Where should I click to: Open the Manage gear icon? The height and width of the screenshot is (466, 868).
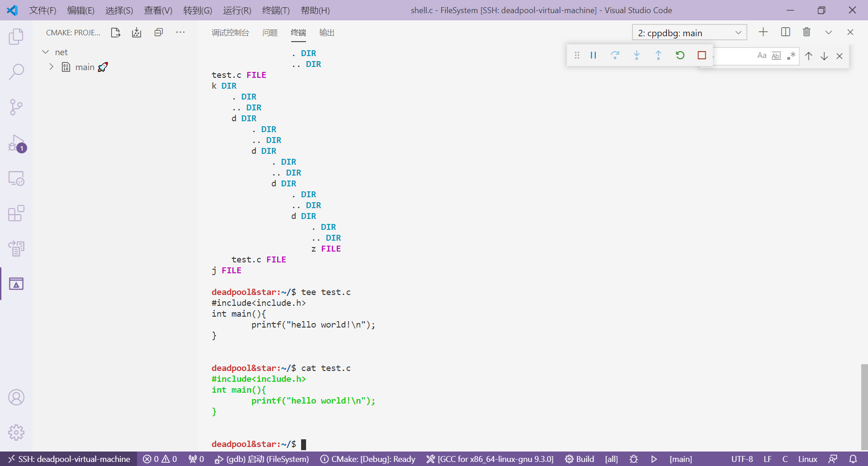point(16,433)
